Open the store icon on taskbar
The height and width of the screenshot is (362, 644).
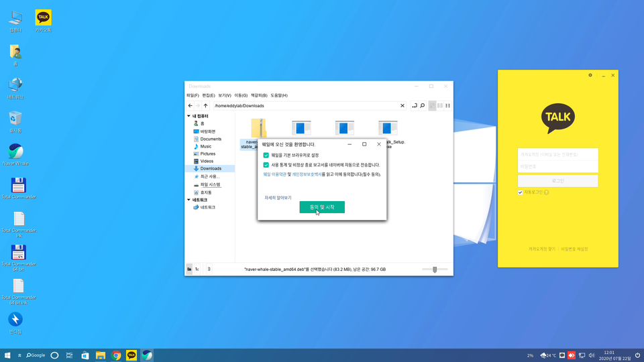85,355
